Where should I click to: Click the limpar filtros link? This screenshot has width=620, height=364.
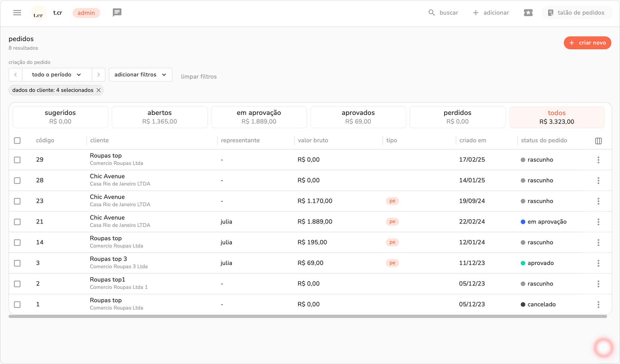tap(199, 77)
